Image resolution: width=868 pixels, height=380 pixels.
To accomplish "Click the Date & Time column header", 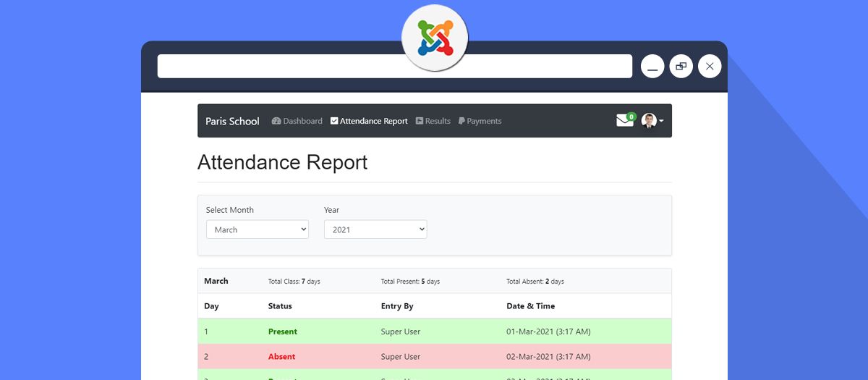I will [x=531, y=306].
